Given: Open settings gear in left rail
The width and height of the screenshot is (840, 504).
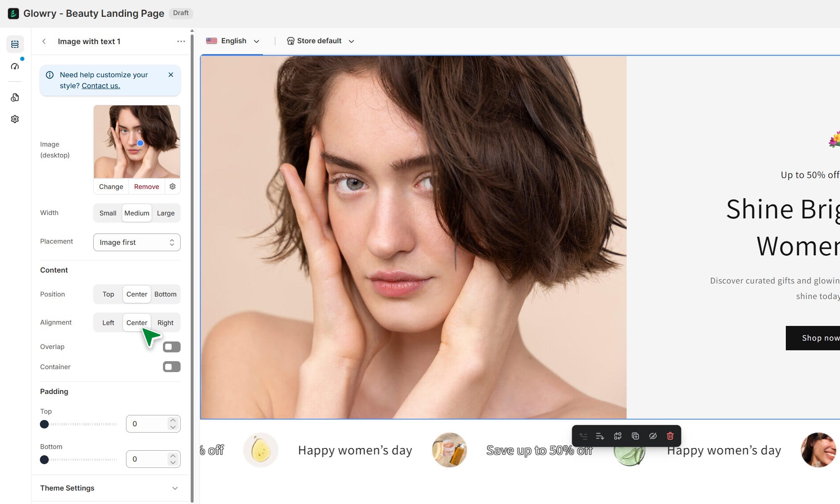Looking at the screenshot, I should click(x=15, y=119).
